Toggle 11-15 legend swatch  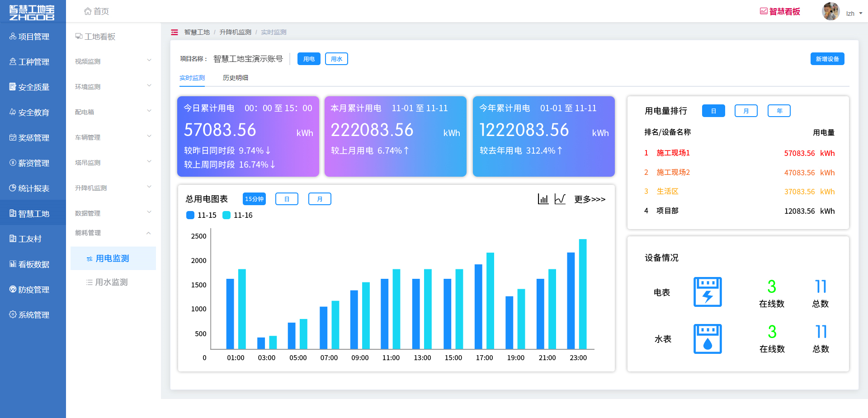point(190,215)
